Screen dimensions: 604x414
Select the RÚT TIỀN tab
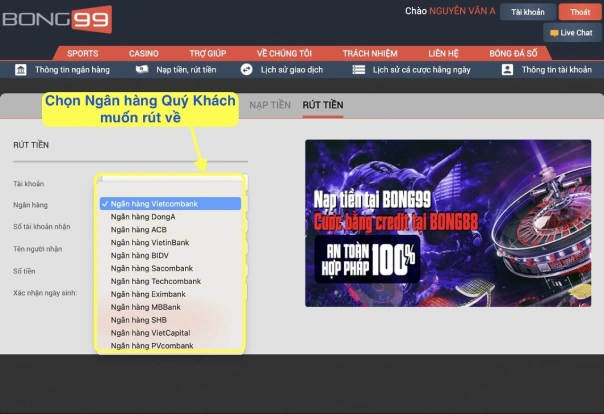[323, 105]
